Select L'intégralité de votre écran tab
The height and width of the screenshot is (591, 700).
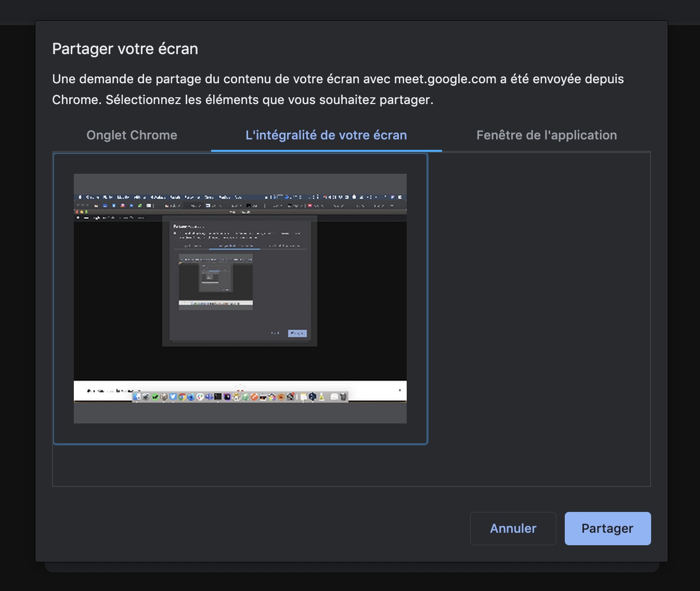coord(326,135)
